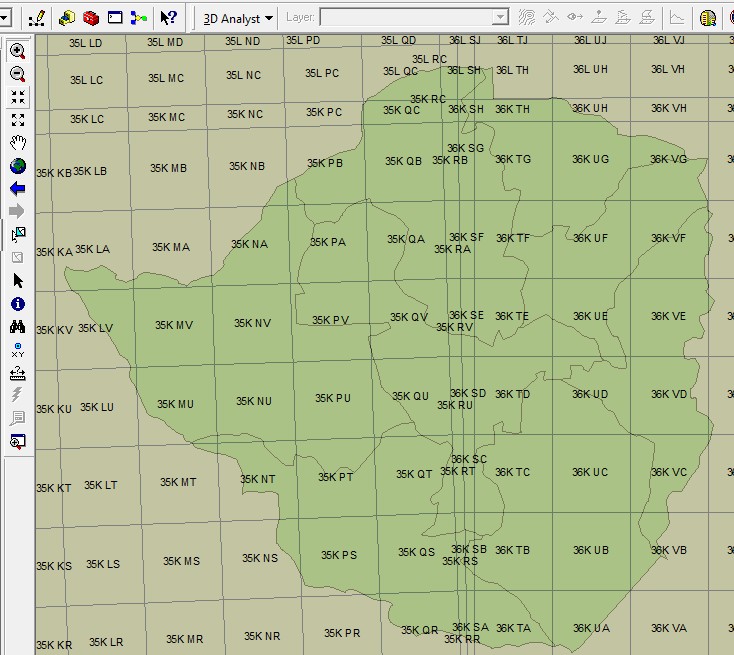Image resolution: width=734 pixels, height=655 pixels.
Task: Expand the Layer combo box
Action: (499, 18)
